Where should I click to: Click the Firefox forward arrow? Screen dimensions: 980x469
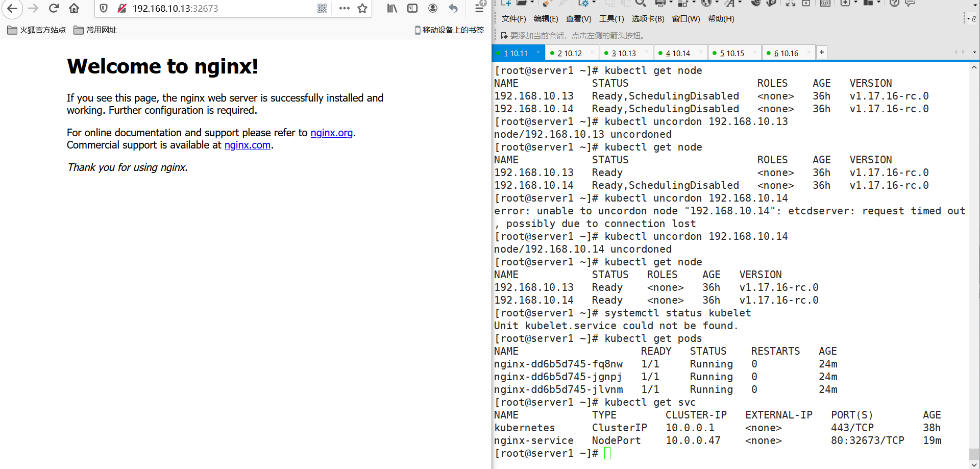pyautogui.click(x=34, y=8)
